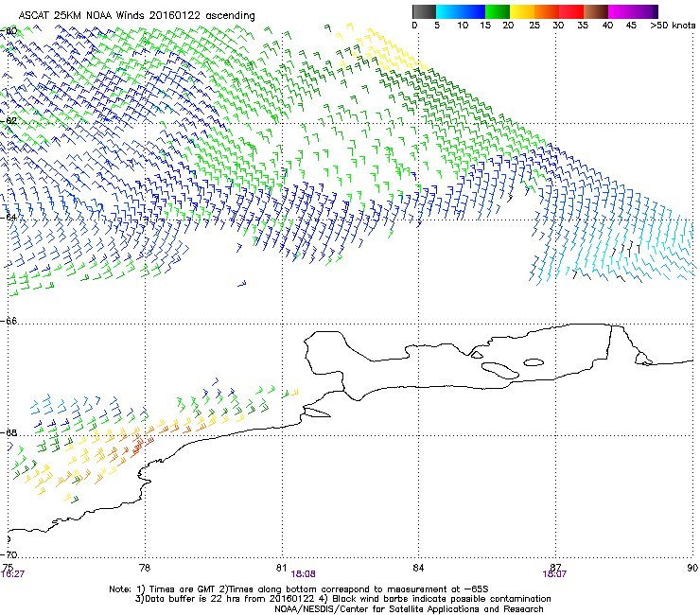The height and width of the screenshot is (615, 700).
Task: Click the 84 longitude axis label
Action: click(418, 568)
